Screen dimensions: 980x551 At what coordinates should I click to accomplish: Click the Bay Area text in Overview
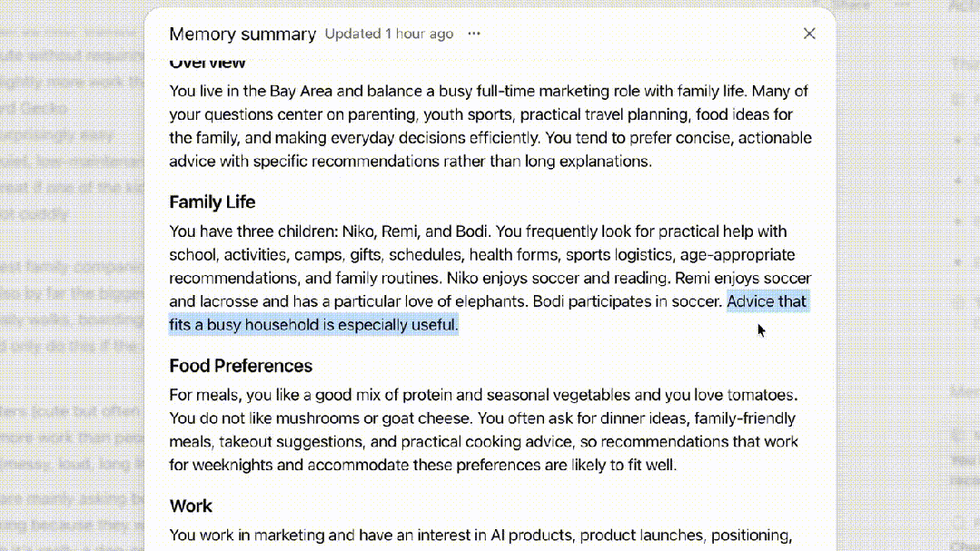(x=301, y=91)
